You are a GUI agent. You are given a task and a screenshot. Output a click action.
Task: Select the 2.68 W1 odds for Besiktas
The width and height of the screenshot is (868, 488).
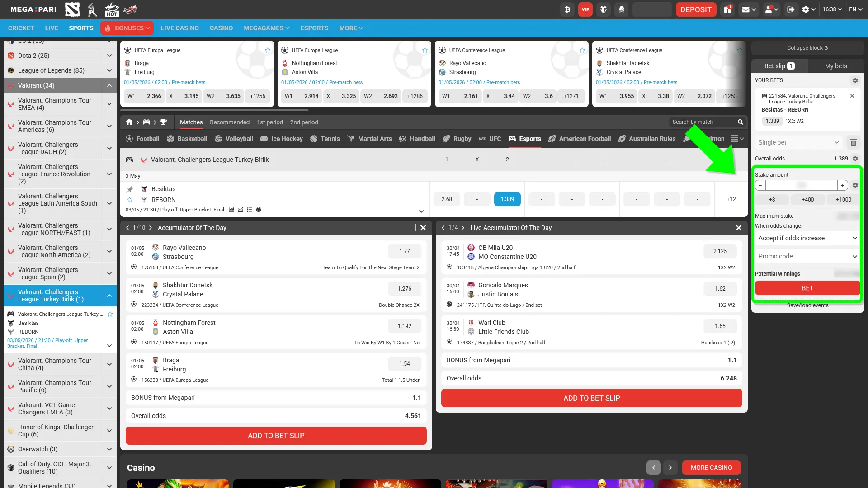coord(447,199)
